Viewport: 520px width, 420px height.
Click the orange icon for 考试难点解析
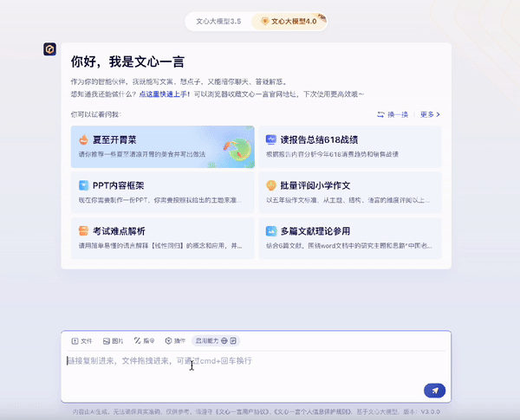[83, 230]
